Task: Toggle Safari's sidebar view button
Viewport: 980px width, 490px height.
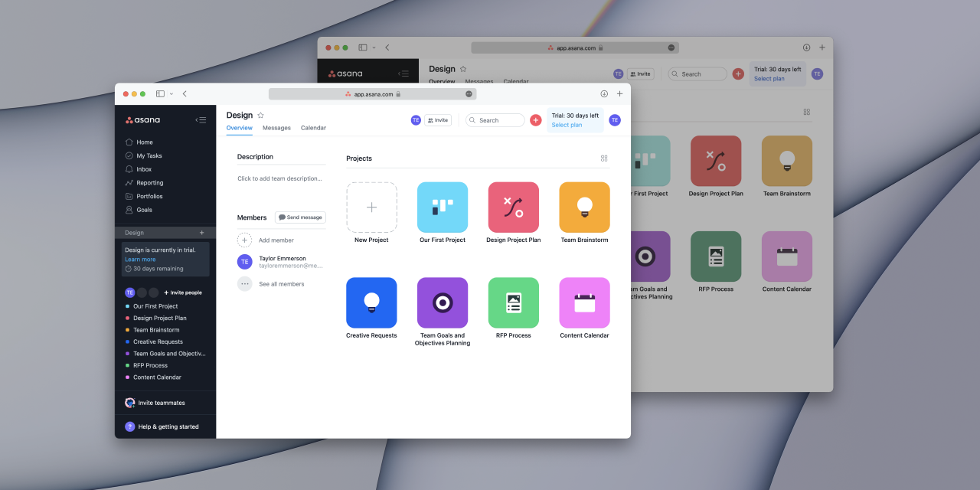Action: tap(160, 93)
